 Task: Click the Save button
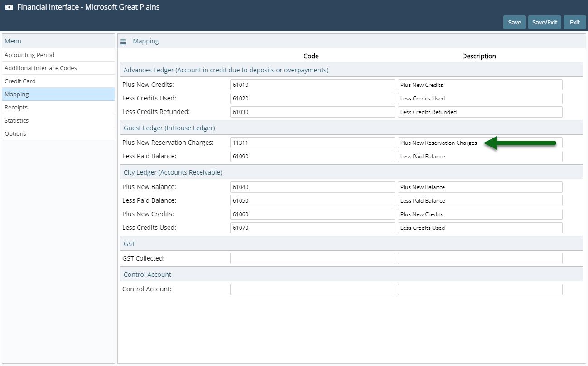coord(514,22)
